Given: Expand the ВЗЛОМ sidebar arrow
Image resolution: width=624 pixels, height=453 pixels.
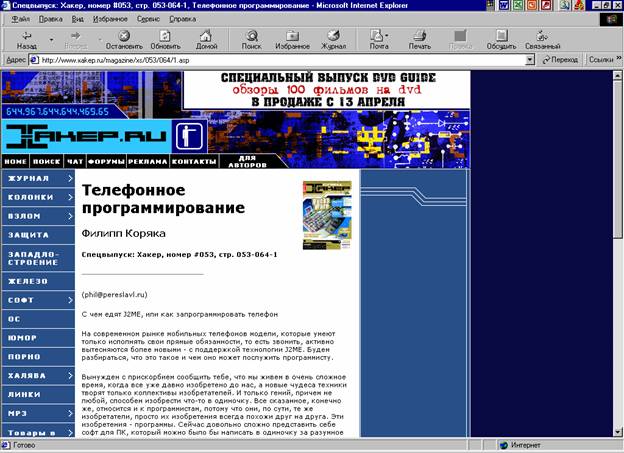Looking at the screenshot, I should pos(70,216).
